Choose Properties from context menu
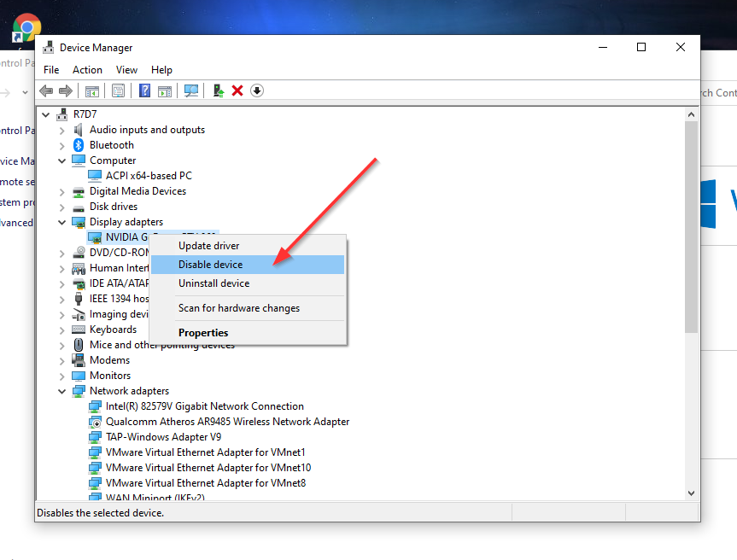This screenshot has height=560, width=737. coord(248,333)
